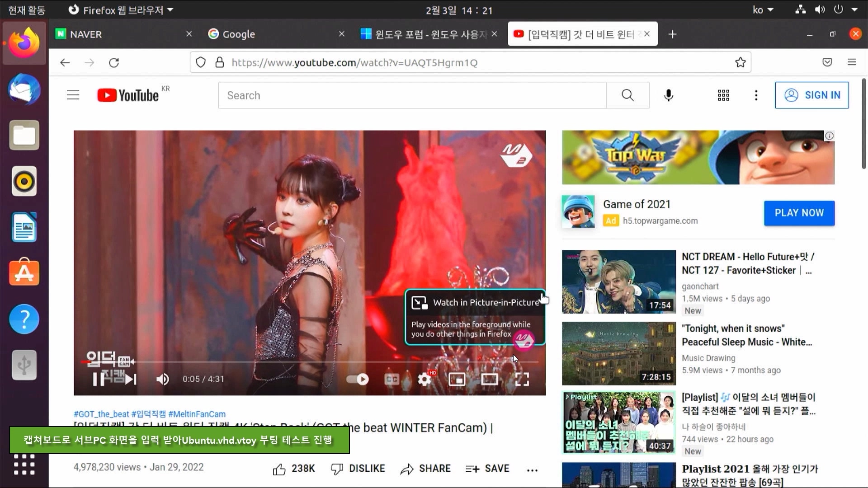Activate the miniplayer icon
Image resolution: width=868 pixels, height=488 pixels.
[x=457, y=380]
